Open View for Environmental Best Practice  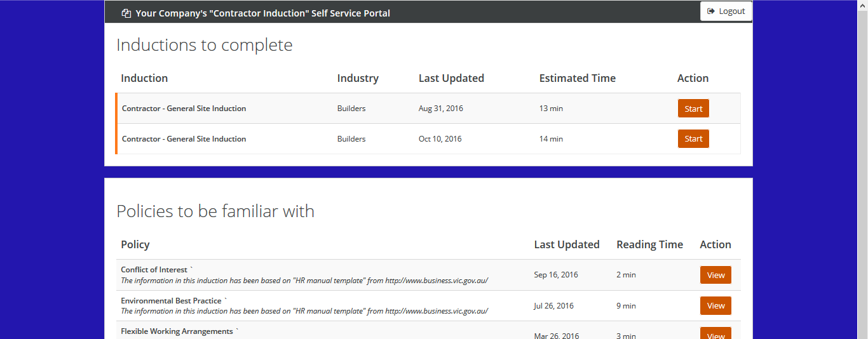click(x=715, y=305)
